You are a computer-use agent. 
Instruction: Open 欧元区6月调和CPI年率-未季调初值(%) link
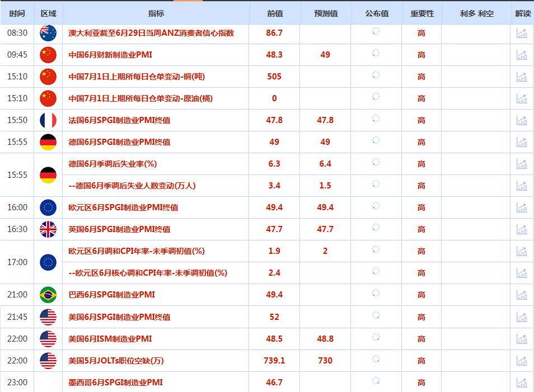click(137, 251)
